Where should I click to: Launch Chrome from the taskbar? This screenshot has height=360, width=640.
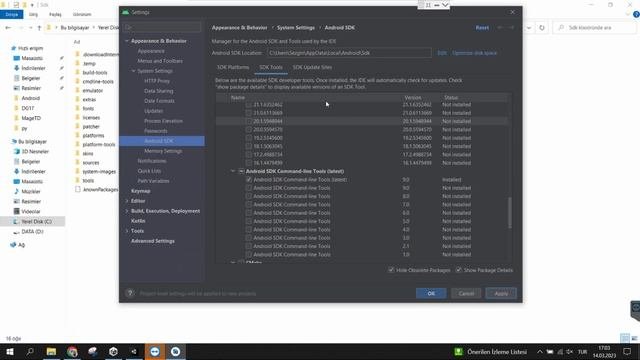point(72,351)
